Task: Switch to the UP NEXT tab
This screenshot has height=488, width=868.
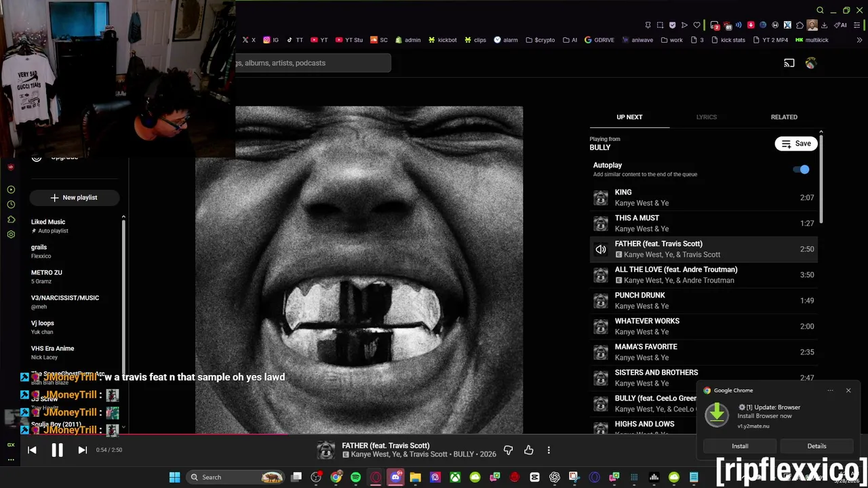Action: coord(629,117)
